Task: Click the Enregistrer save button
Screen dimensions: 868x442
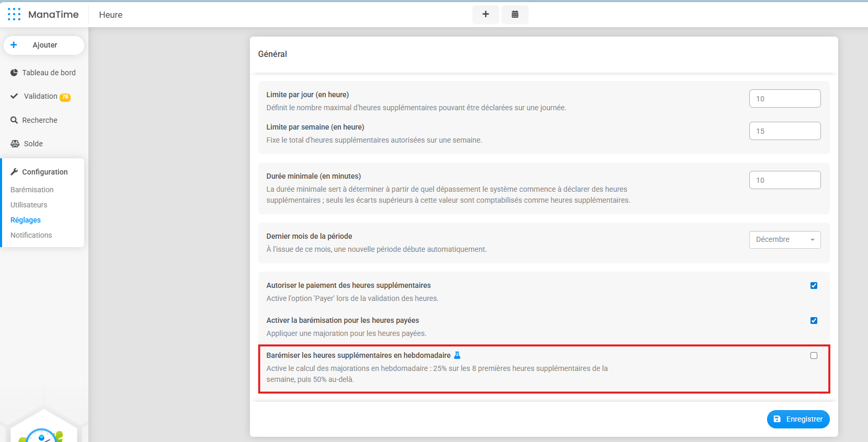Action: point(798,419)
